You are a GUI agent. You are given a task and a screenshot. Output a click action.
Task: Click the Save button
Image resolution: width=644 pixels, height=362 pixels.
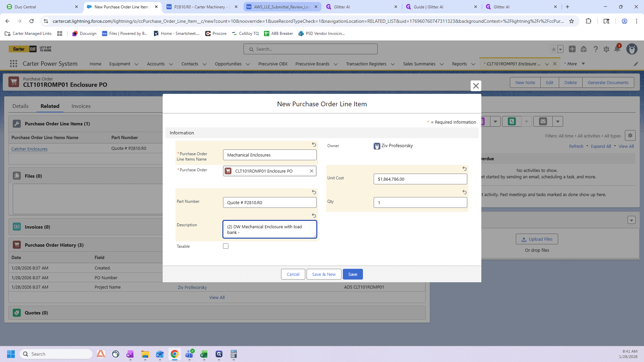[353, 274]
